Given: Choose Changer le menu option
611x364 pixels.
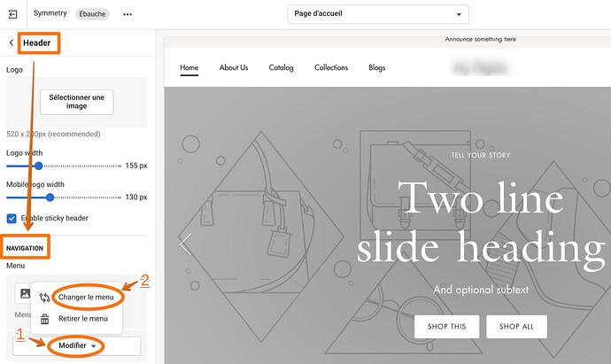Looking at the screenshot, I should [86, 298].
